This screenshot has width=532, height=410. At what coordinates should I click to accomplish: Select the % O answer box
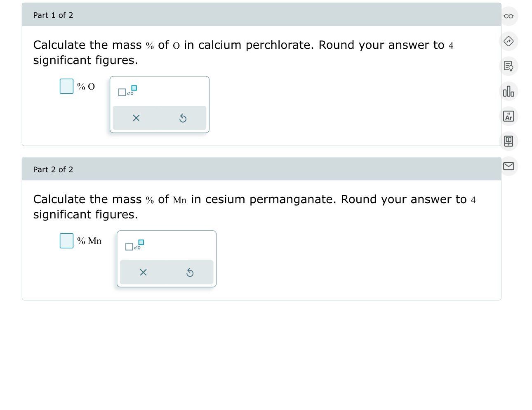66,86
